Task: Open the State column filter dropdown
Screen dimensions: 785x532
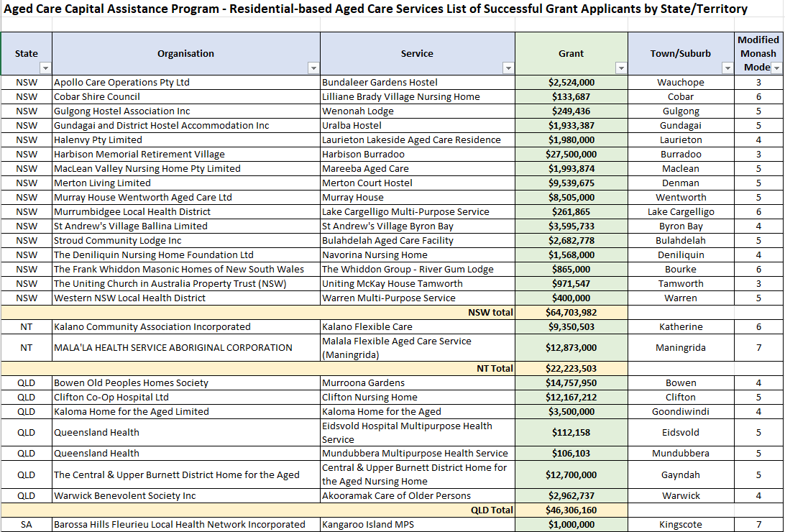Action: click(x=45, y=68)
